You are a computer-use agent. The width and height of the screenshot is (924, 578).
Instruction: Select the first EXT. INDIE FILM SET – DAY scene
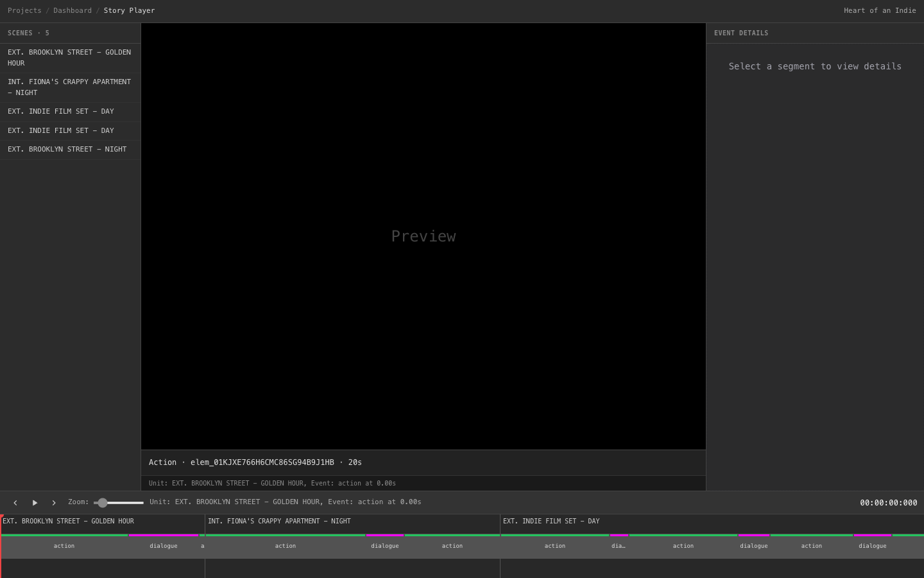point(61,111)
